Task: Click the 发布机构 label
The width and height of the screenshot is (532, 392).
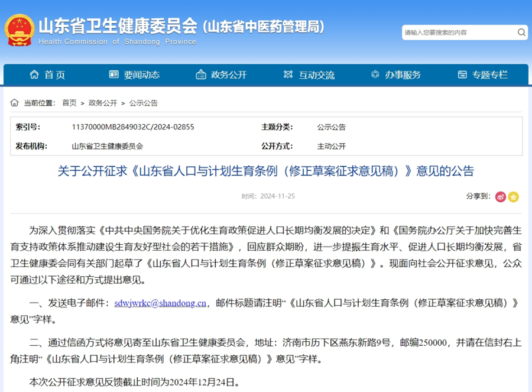Action: click(x=31, y=146)
